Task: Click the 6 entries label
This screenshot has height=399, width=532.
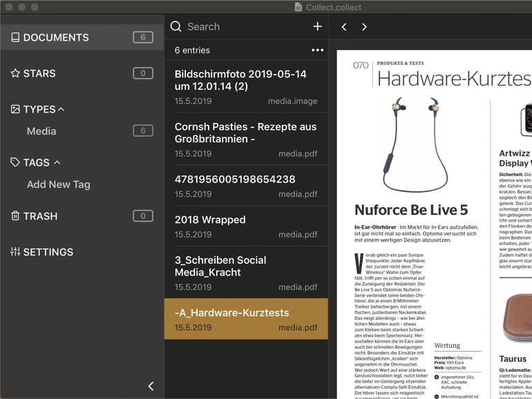Action: tap(192, 50)
